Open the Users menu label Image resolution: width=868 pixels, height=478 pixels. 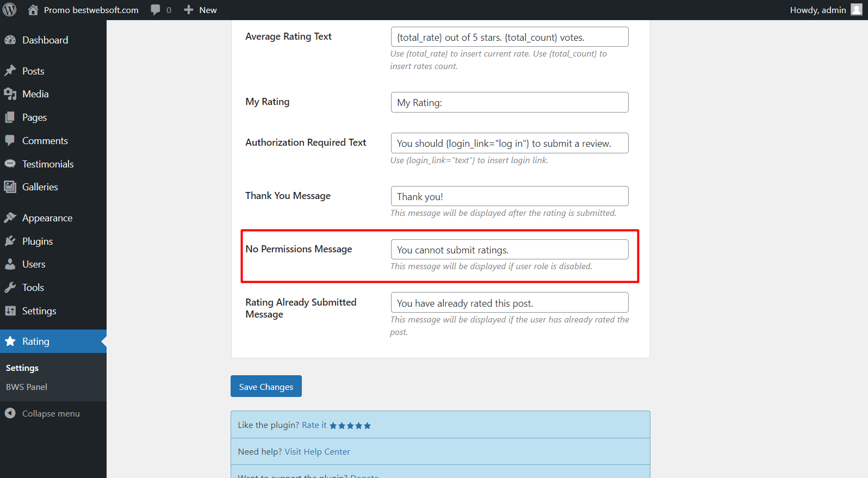pos(34,264)
